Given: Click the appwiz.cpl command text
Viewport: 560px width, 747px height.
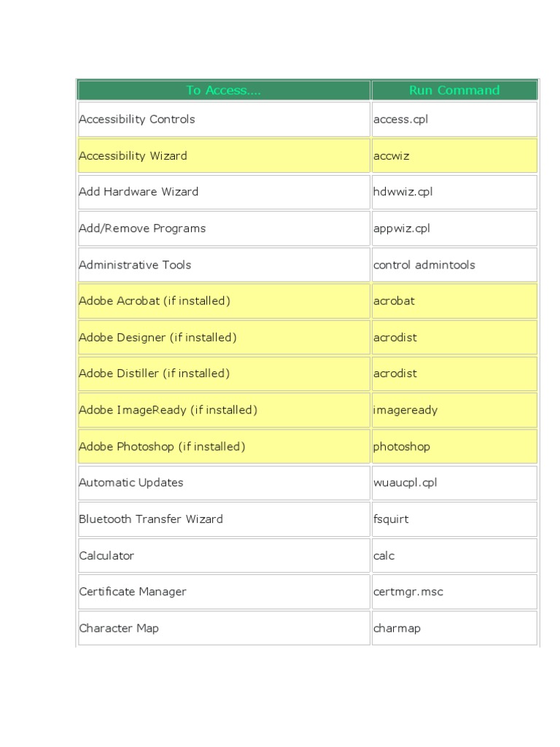Looking at the screenshot, I should (x=402, y=228).
